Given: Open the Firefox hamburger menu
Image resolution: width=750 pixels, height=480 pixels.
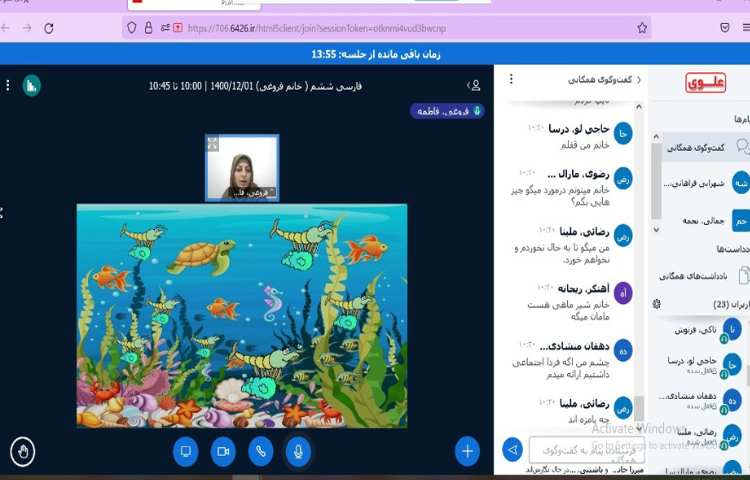Looking at the screenshot, I should coord(746,28).
